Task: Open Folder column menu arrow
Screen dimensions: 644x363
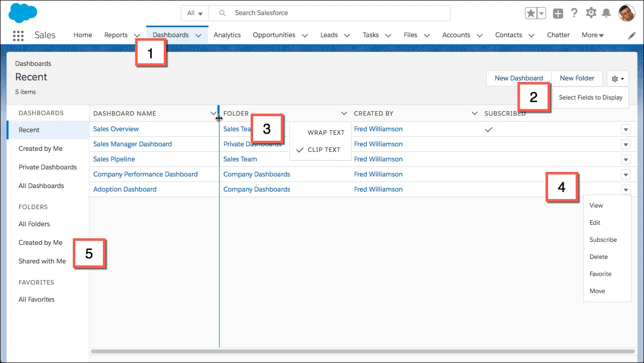Action: pos(344,114)
